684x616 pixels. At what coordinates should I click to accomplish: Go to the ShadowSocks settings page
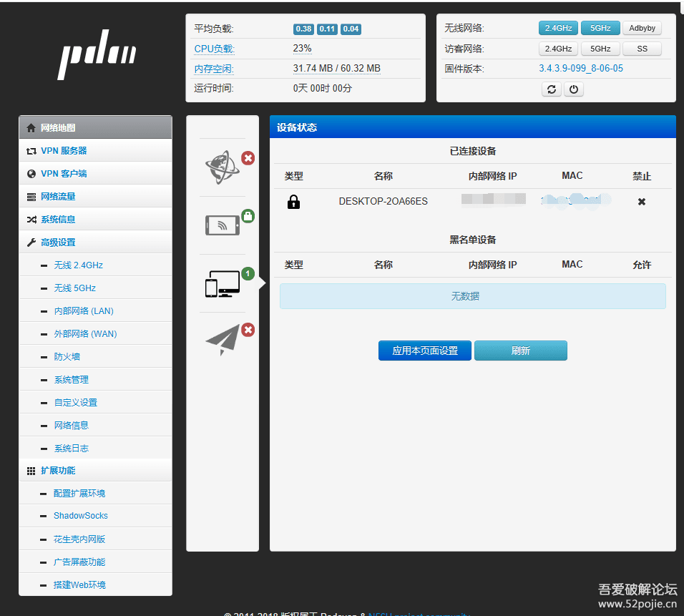[x=81, y=516]
